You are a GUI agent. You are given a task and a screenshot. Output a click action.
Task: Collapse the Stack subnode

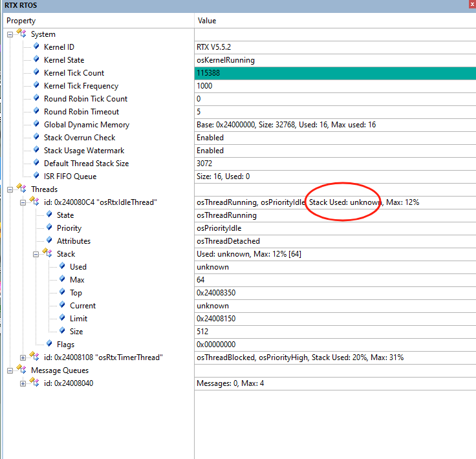coord(36,255)
